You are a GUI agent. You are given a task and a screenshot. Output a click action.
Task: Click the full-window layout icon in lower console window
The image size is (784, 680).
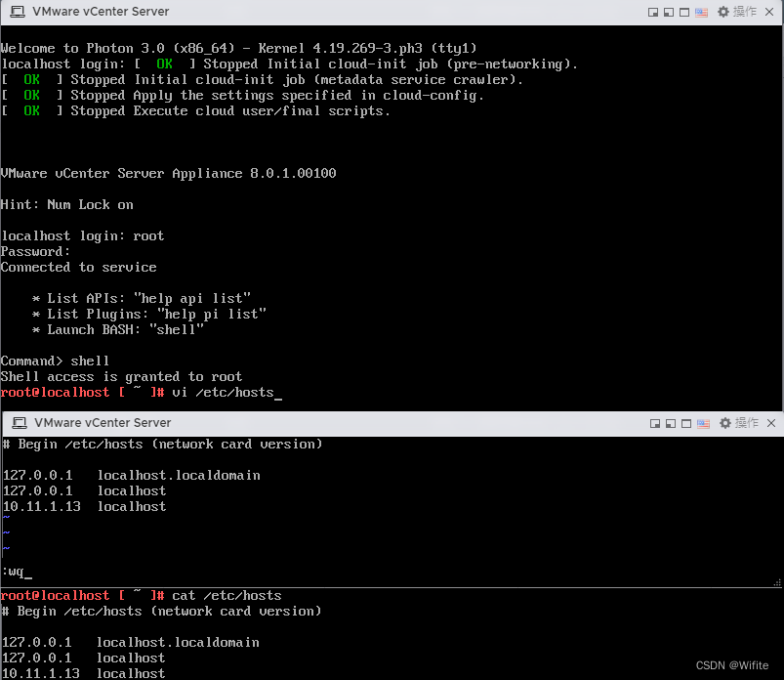tap(686, 424)
